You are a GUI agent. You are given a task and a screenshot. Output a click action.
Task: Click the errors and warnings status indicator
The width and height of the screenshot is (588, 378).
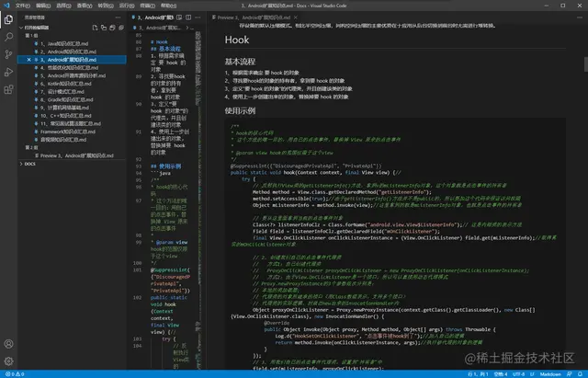click(15, 374)
